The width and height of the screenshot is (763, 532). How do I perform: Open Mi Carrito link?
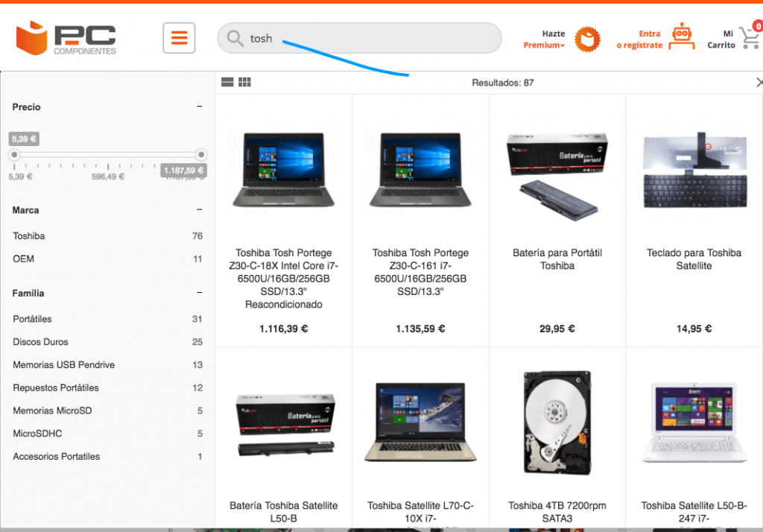pos(721,39)
